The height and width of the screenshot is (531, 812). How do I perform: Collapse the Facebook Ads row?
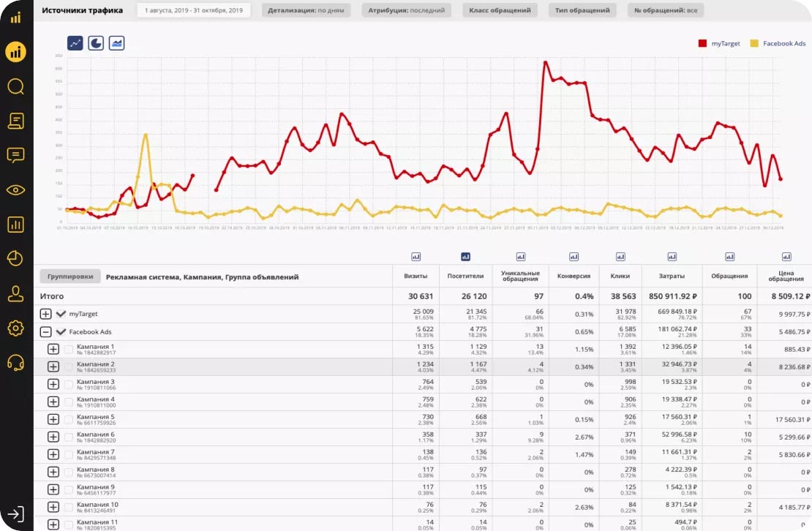[45, 332]
